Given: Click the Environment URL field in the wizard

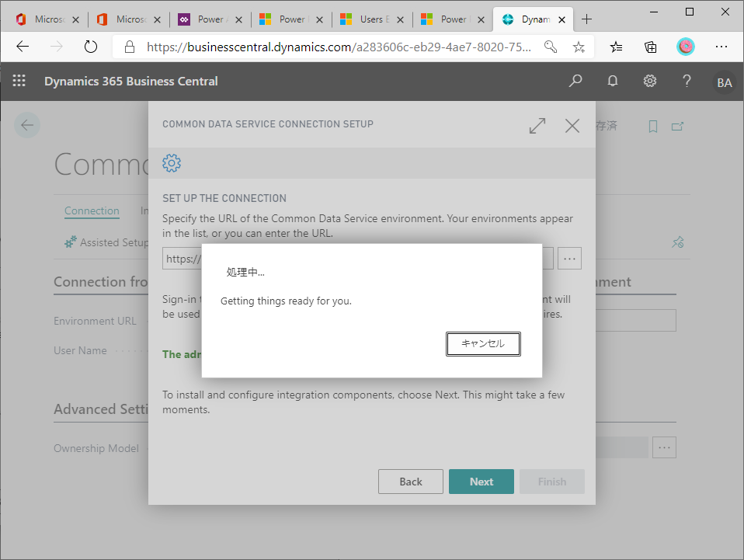Looking at the screenshot, I should [x=358, y=259].
